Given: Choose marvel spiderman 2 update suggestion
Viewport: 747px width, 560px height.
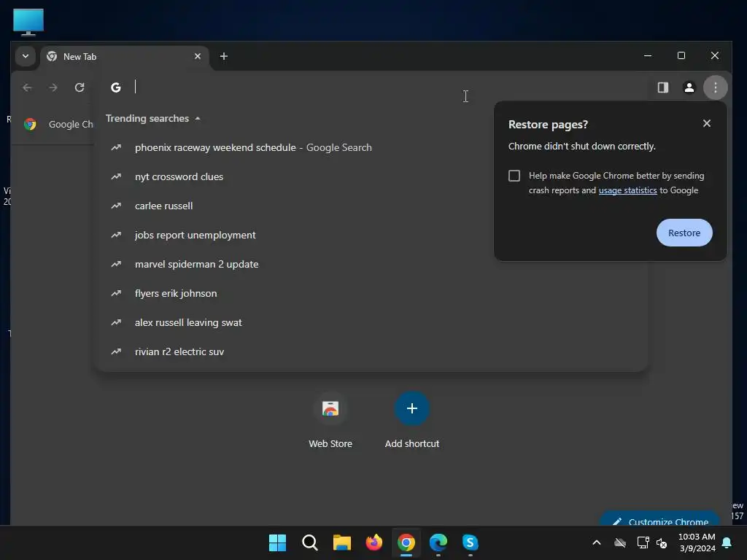Looking at the screenshot, I should click(371, 264).
